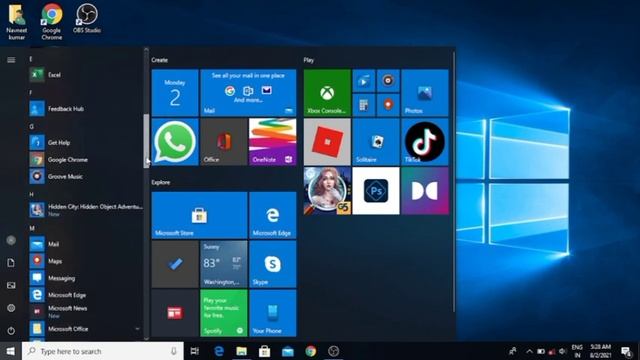Launch the Solitaire tile
This screenshot has height=360, width=640.
pos(376,142)
